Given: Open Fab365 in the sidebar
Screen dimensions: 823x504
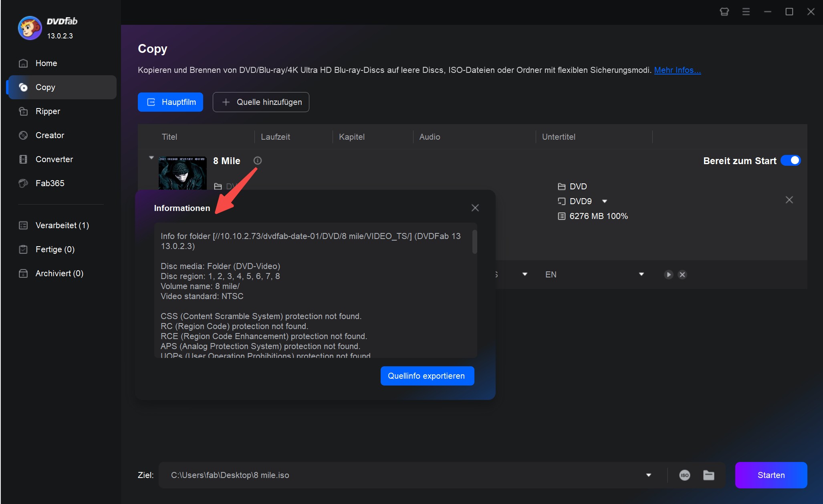Looking at the screenshot, I should (x=50, y=183).
